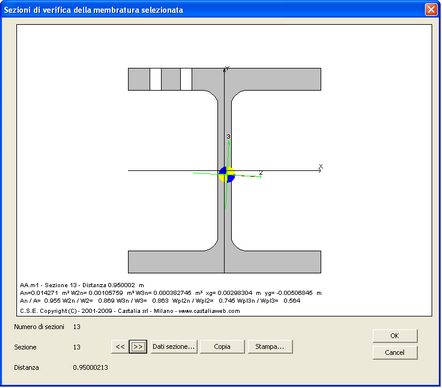Click the Copia button
The image size is (442, 388).
pos(222,347)
